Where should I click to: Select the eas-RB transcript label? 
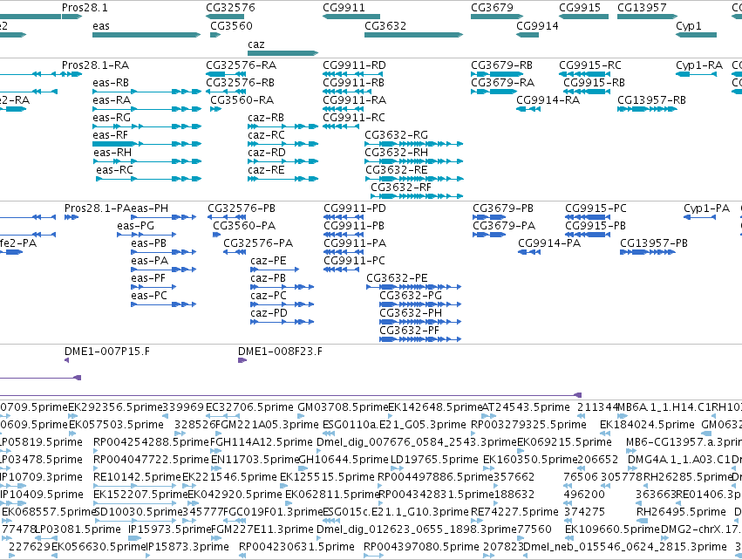111,83
